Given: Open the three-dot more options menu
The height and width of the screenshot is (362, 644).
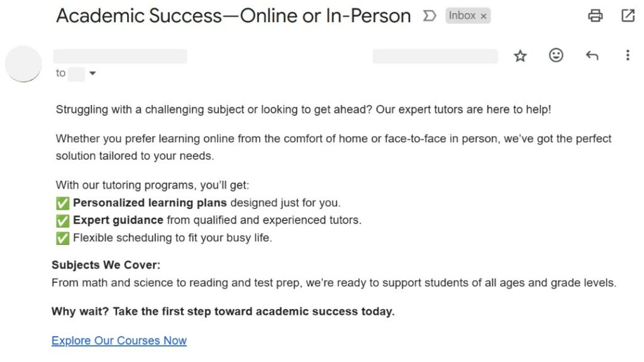Looking at the screenshot, I should click(628, 55).
